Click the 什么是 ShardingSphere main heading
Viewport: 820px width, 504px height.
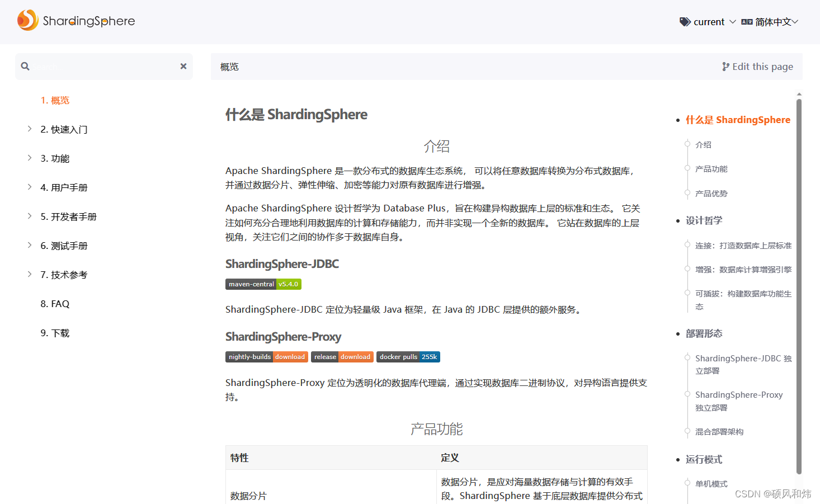tap(296, 115)
